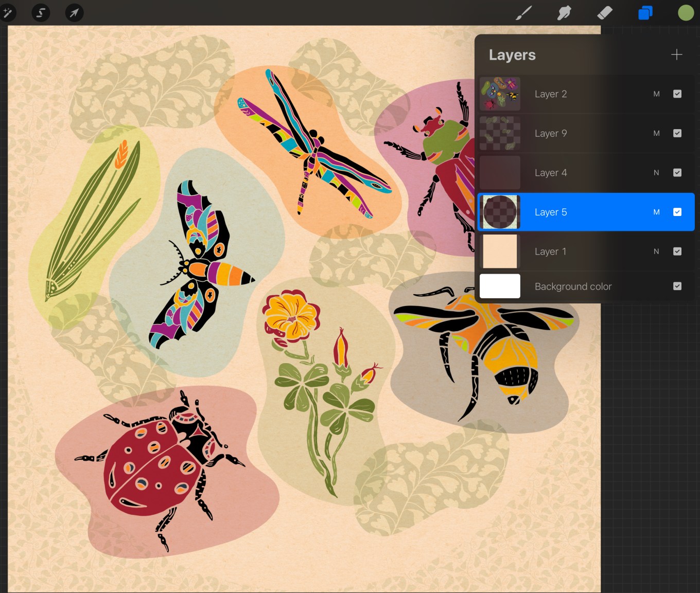Select the Transform arrow tool
This screenshot has width=700, height=593.
pyautogui.click(x=74, y=13)
